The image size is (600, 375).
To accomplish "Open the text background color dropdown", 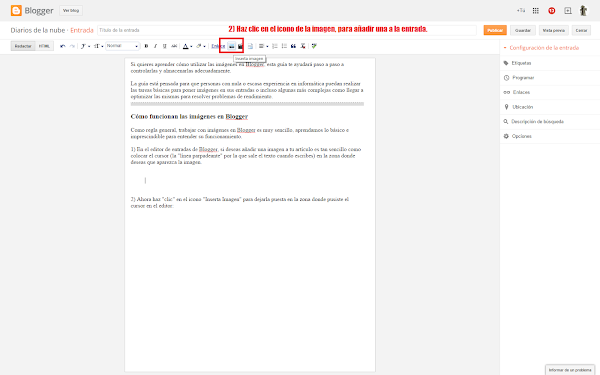I will coord(201,46).
